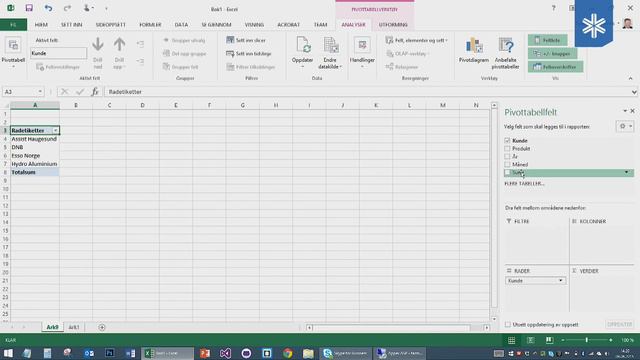The image size is (640, 360).
Task: Toggle the Feltoverskrifter button
Action: click(x=555, y=67)
